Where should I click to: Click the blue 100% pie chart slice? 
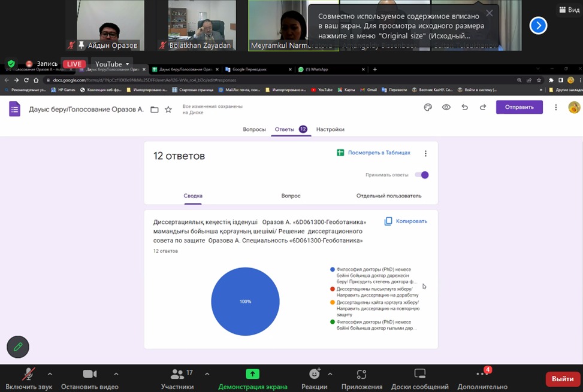click(245, 301)
